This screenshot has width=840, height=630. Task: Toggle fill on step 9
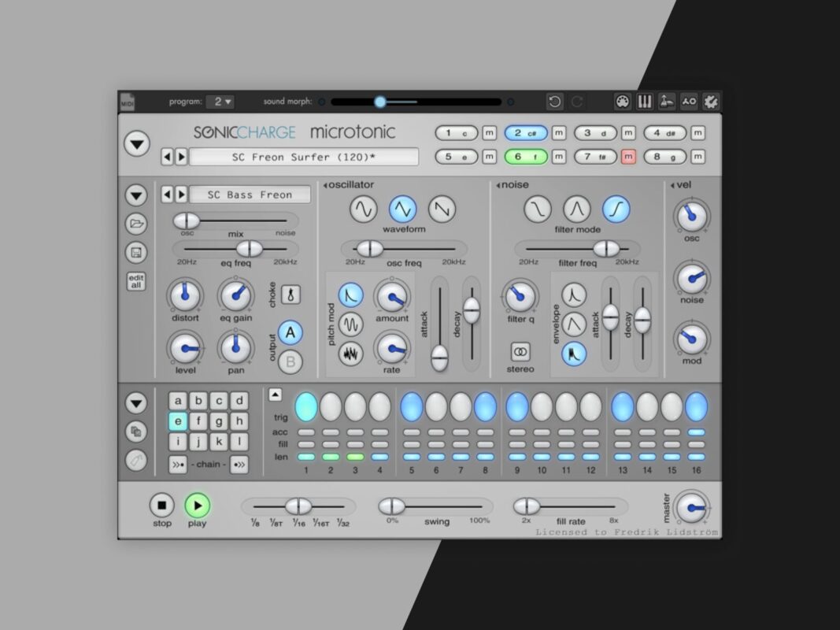point(517,445)
